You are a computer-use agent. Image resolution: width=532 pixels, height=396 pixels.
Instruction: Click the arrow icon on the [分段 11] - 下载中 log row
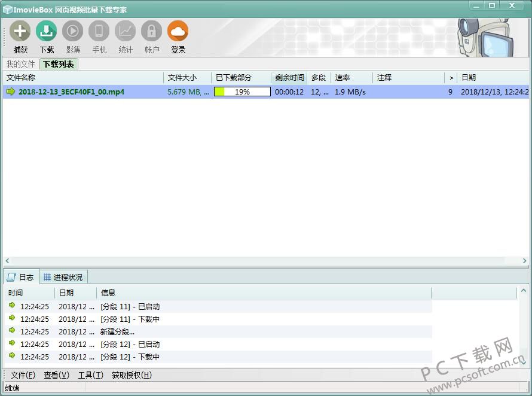[12, 318]
